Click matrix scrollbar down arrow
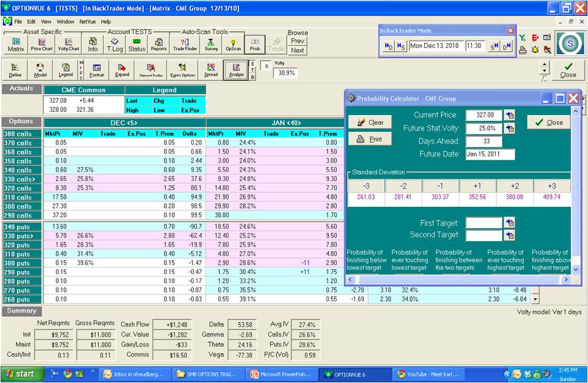Screen dimensions: 588x383 (535, 299)
